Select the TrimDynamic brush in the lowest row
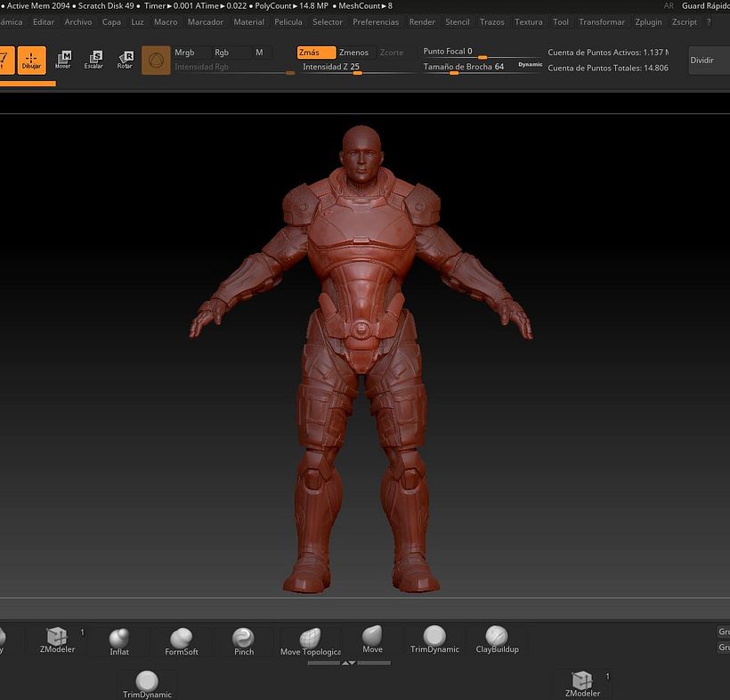Image resolution: width=730 pixels, height=700 pixels. click(147, 685)
